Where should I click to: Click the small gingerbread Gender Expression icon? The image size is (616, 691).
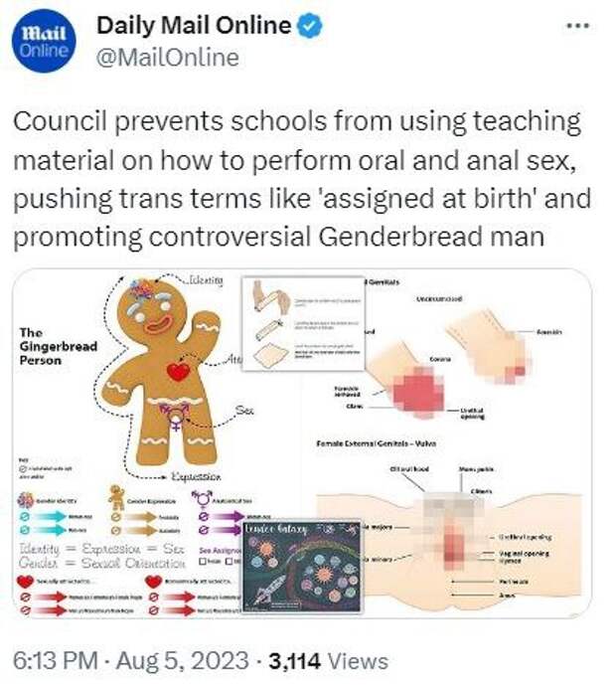click(116, 497)
